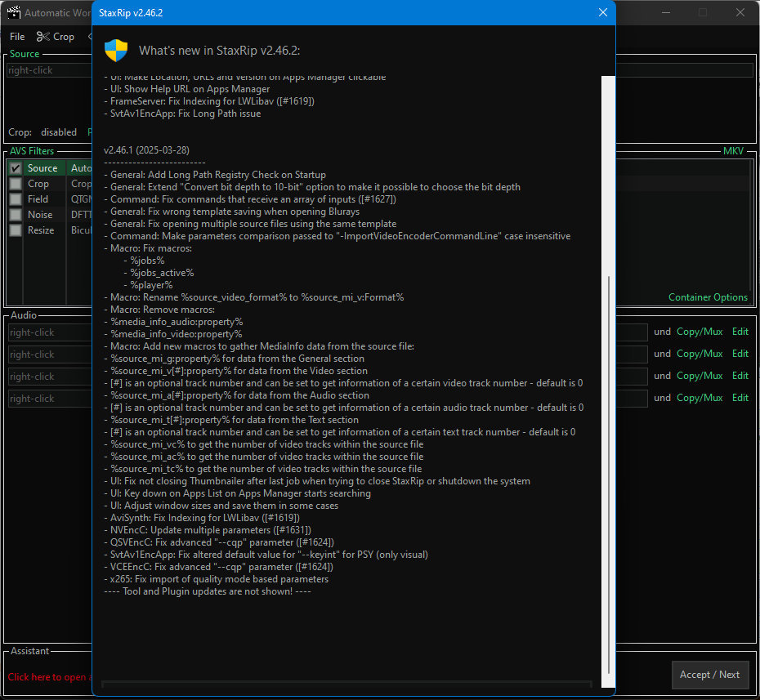Toggle the Source filter checkbox
The image size is (760, 700).
point(16,168)
